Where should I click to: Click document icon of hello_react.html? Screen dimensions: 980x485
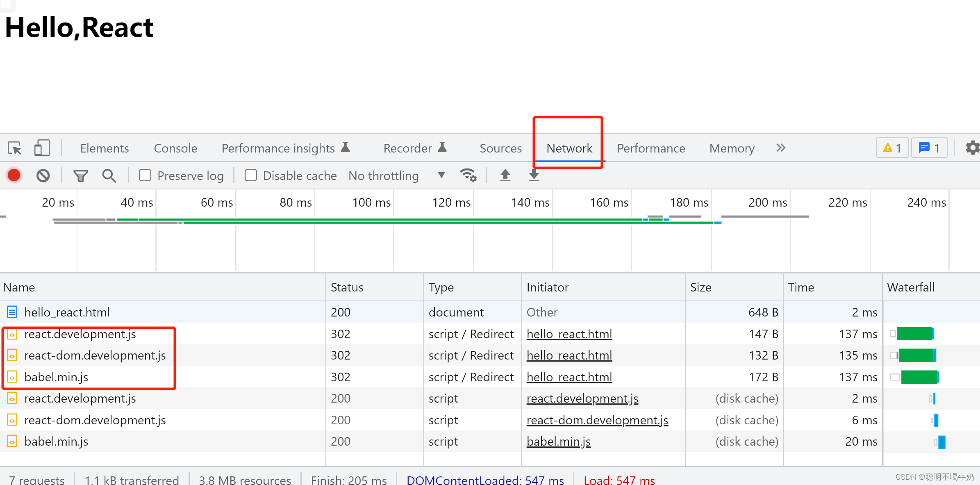(12, 312)
